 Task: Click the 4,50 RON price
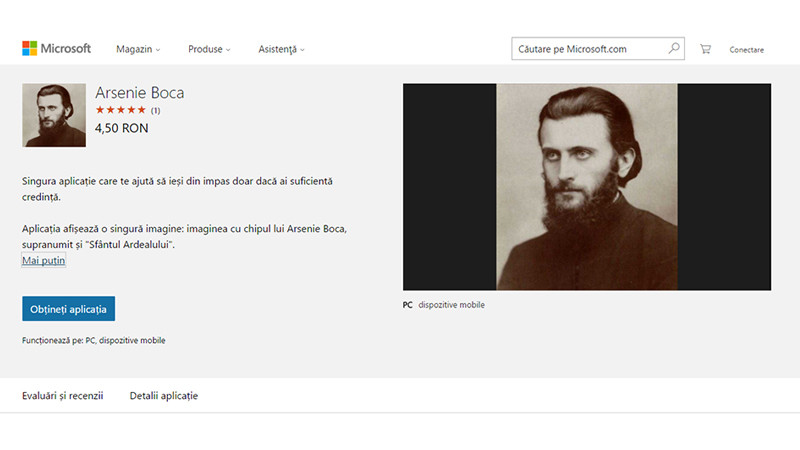pos(120,128)
